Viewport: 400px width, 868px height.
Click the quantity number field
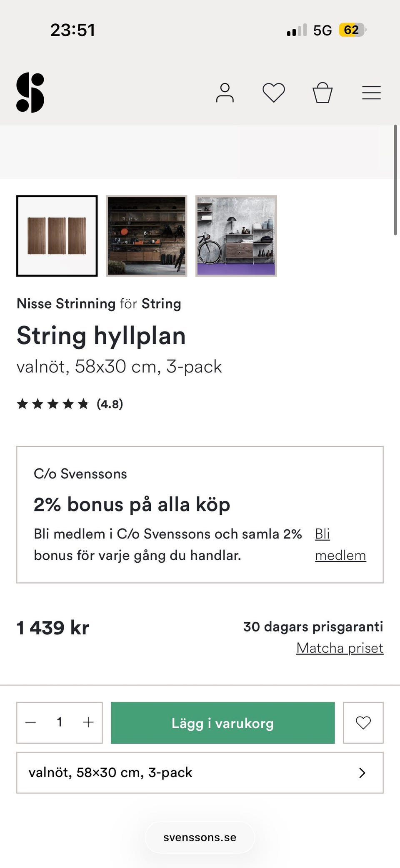pyautogui.click(x=60, y=722)
